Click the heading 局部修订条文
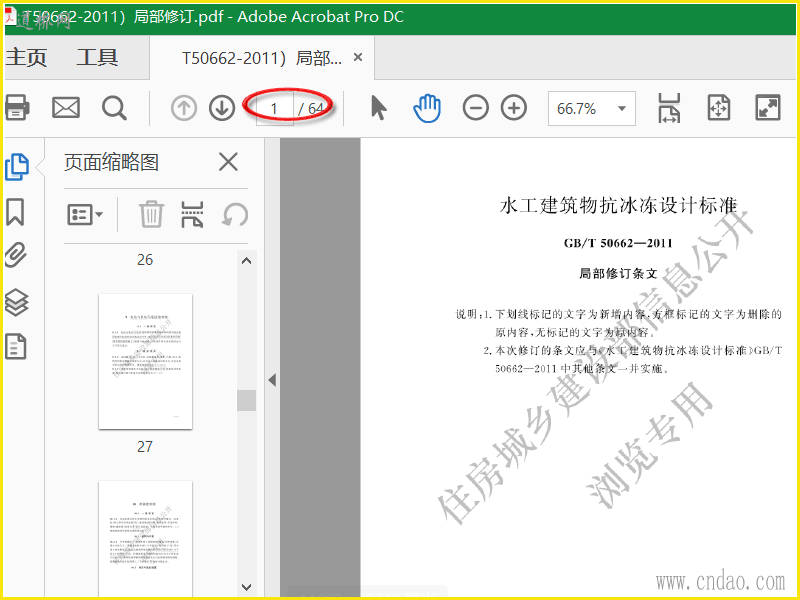800x600 pixels. click(618, 274)
